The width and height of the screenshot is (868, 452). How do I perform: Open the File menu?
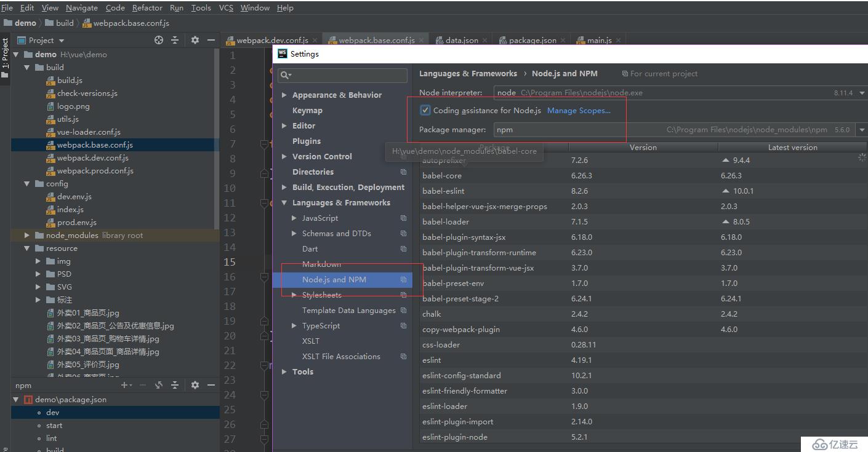(x=7, y=7)
